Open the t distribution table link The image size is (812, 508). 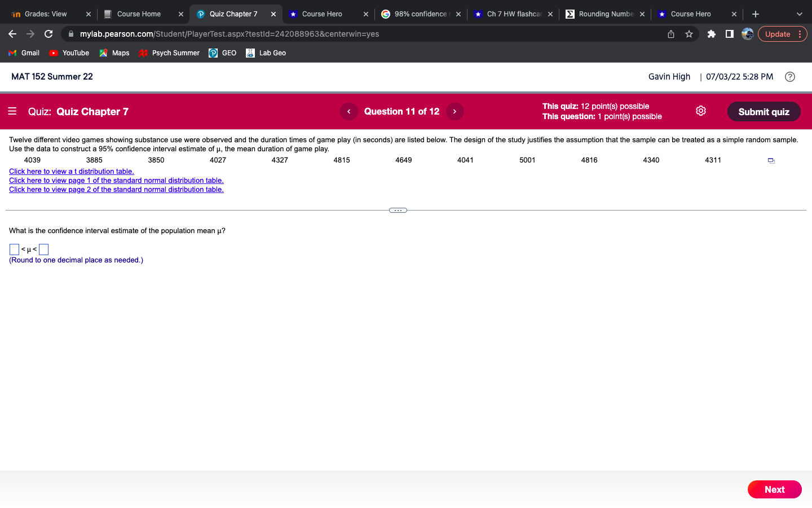point(72,172)
